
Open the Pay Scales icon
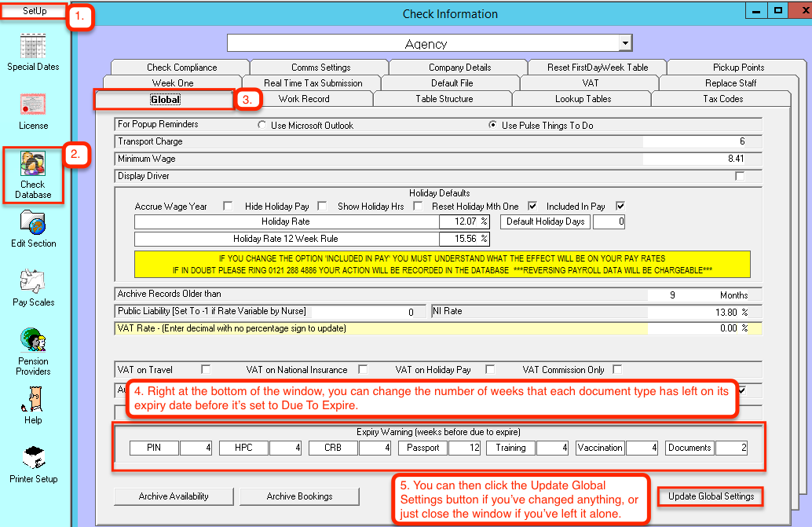(33, 282)
